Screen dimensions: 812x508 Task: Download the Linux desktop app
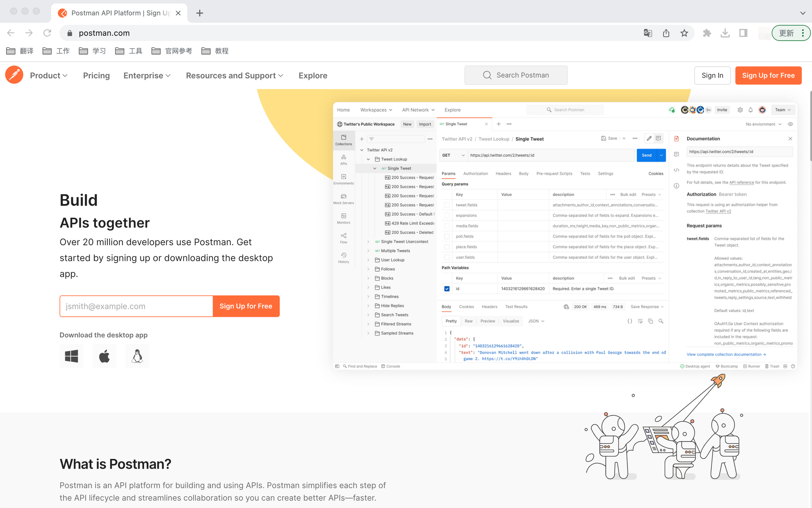[x=137, y=356]
